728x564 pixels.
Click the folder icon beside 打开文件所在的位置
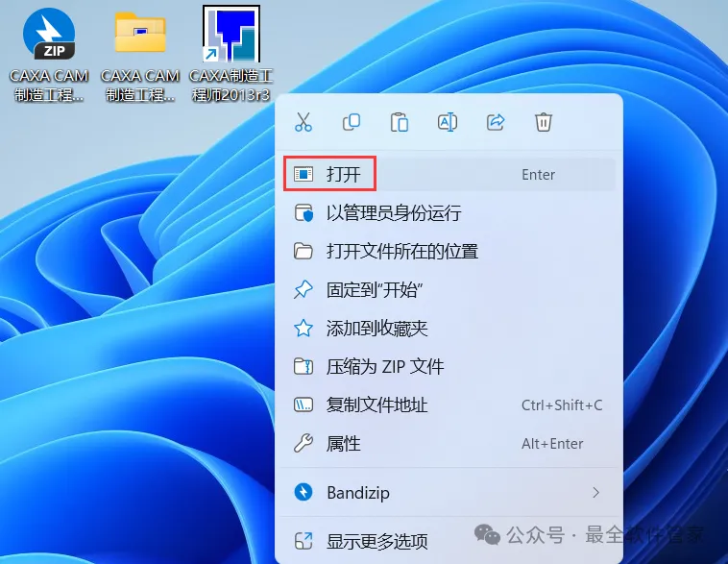(303, 252)
